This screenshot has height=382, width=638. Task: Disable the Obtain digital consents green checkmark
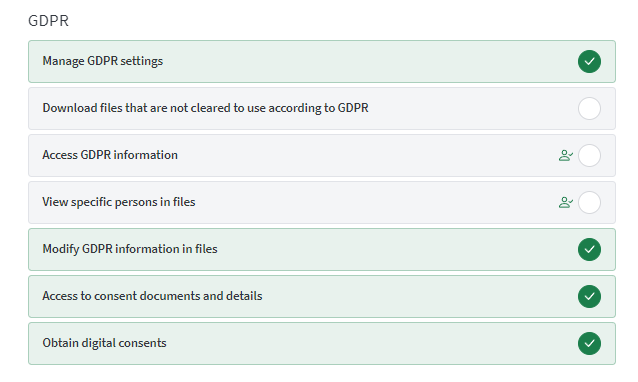tap(589, 343)
